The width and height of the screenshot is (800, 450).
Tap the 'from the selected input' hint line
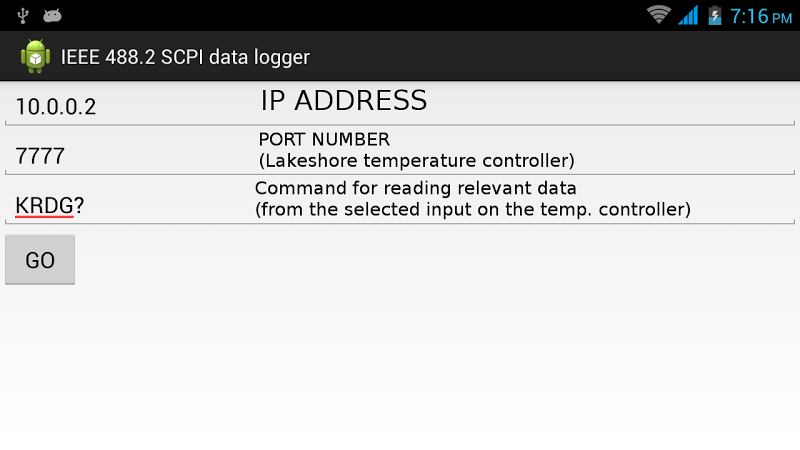click(x=473, y=209)
